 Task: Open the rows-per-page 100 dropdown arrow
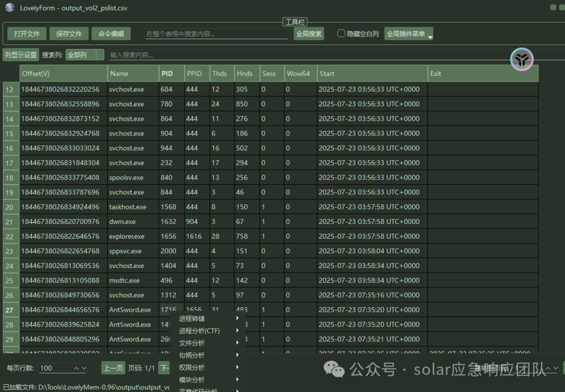(x=84, y=368)
